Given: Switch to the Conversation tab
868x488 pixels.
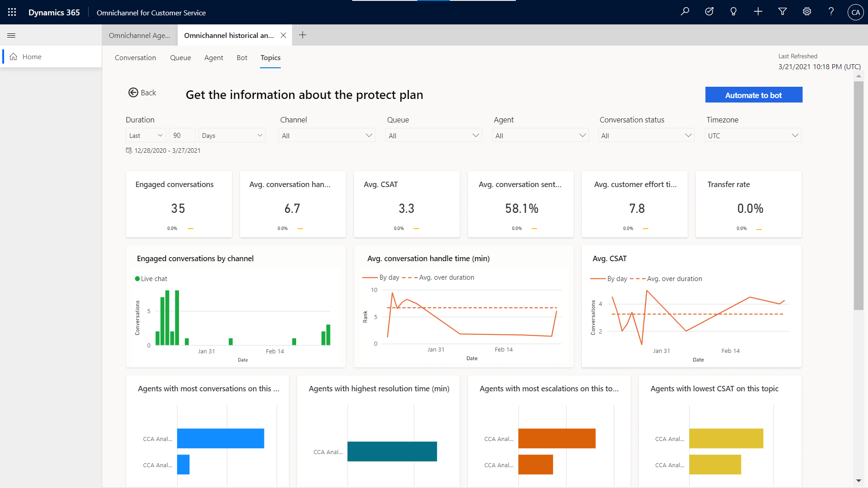Looking at the screenshot, I should (x=135, y=57).
